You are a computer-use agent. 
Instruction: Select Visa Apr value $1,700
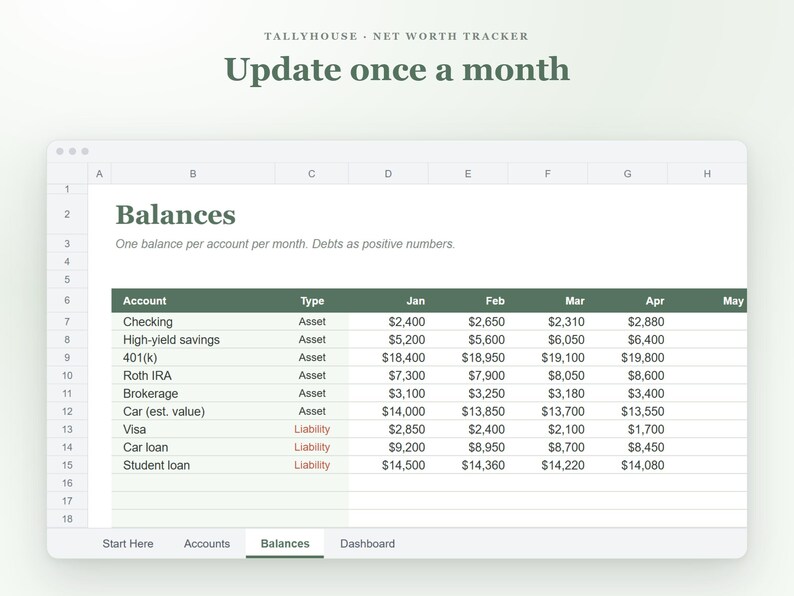(627, 429)
